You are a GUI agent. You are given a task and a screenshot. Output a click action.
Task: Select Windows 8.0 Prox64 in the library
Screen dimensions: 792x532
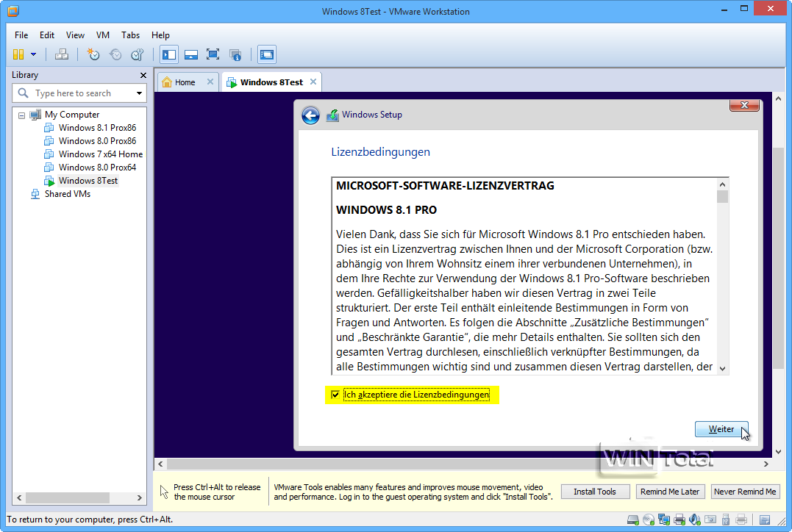(97, 167)
